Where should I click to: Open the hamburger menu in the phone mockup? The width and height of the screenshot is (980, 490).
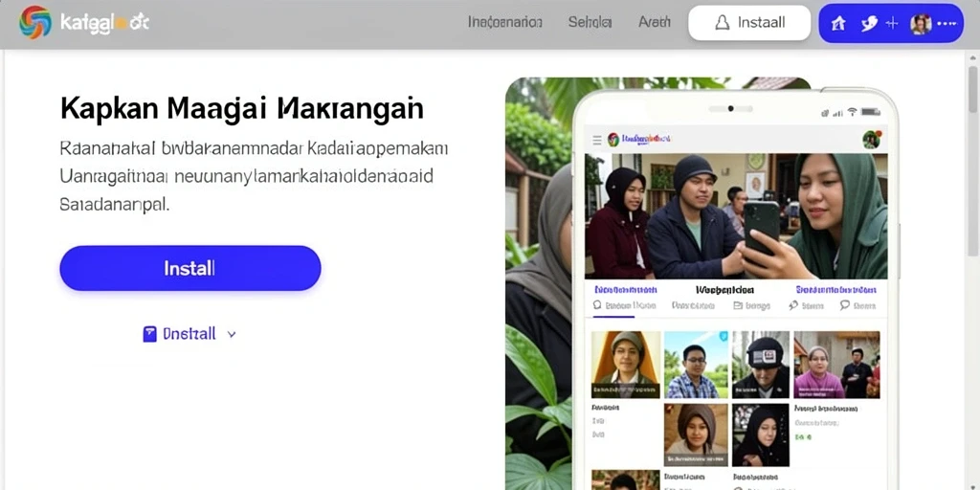coord(597,140)
